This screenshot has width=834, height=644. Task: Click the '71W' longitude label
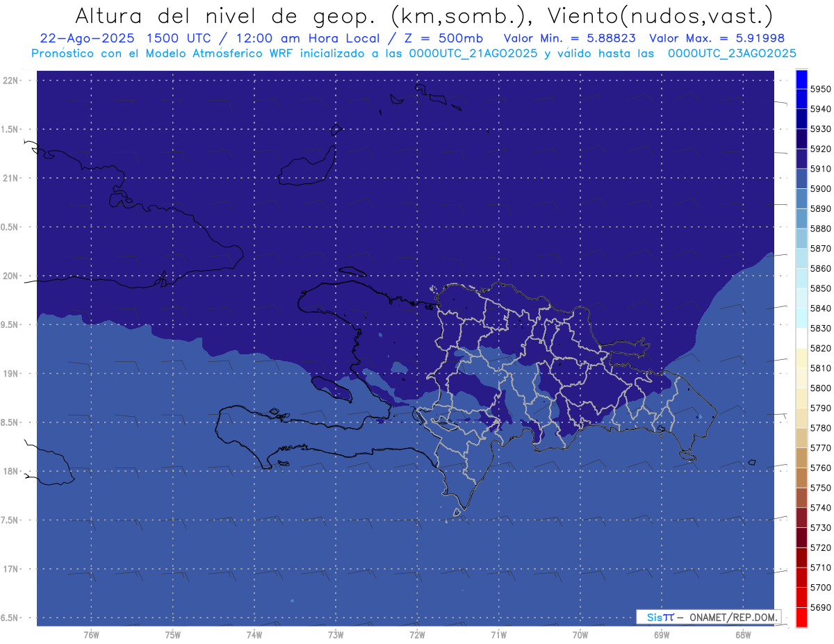(x=498, y=635)
